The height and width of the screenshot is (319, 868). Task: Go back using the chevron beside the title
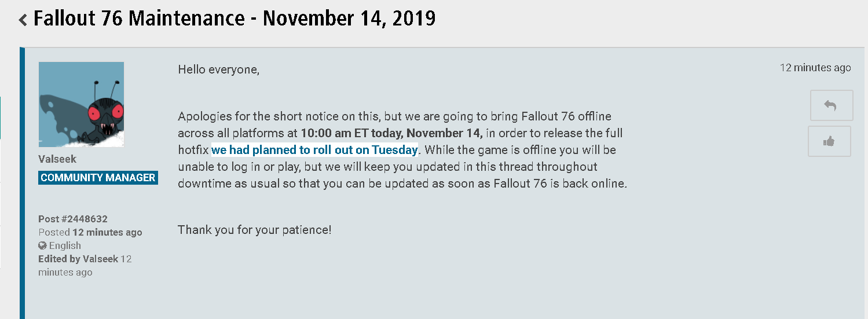pos(23,20)
